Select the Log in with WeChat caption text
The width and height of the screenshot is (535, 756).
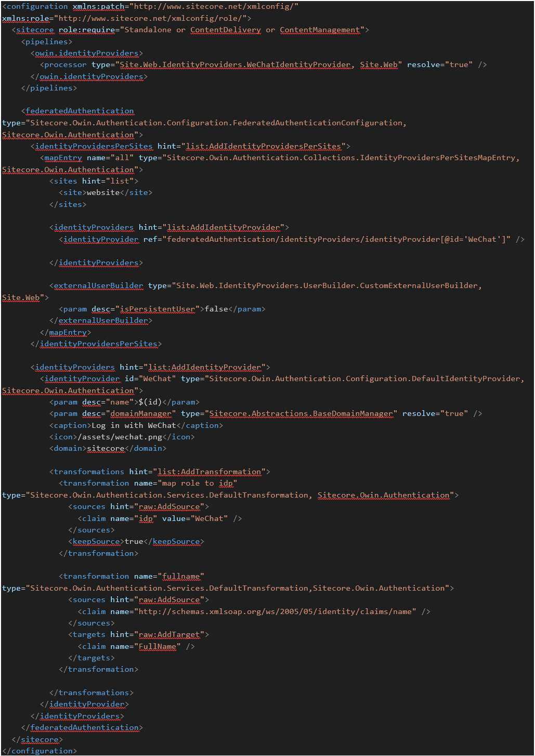point(132,425)
